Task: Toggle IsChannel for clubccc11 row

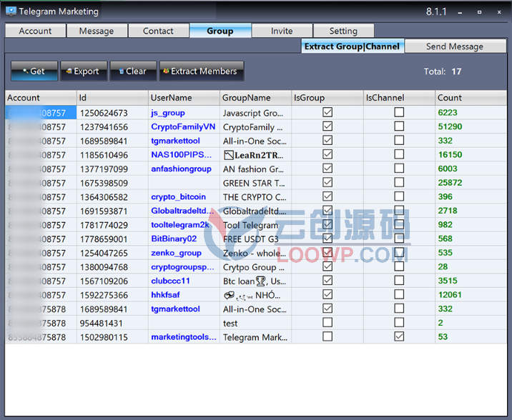Action: tap(399, 281)
